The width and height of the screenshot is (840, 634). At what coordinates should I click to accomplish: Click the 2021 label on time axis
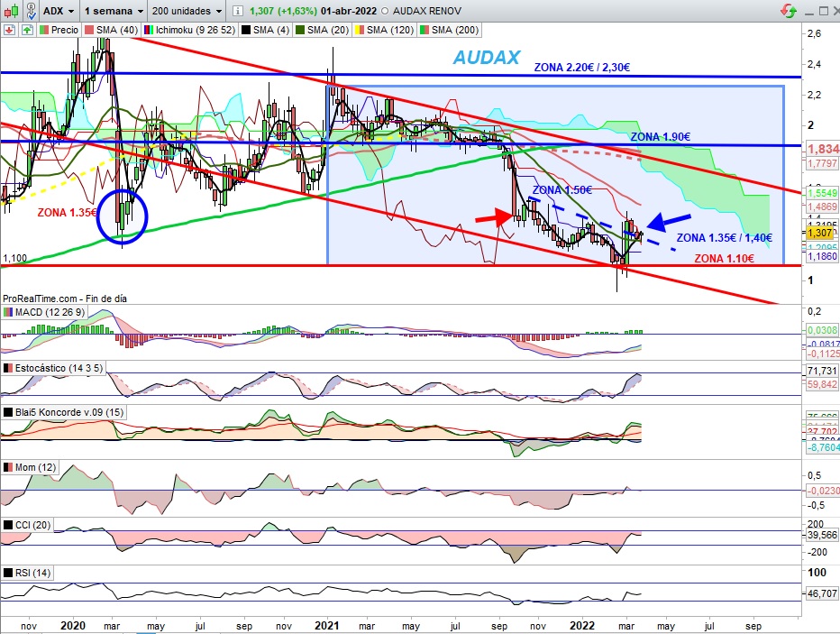point(327,625)
